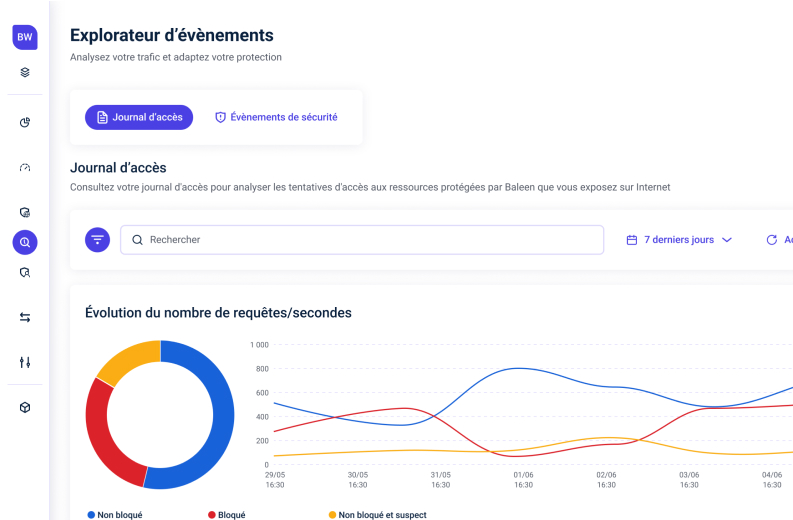Click the round filter button
Image resolution: width=793 pixels, height=520 pixels.
(97, 240)
